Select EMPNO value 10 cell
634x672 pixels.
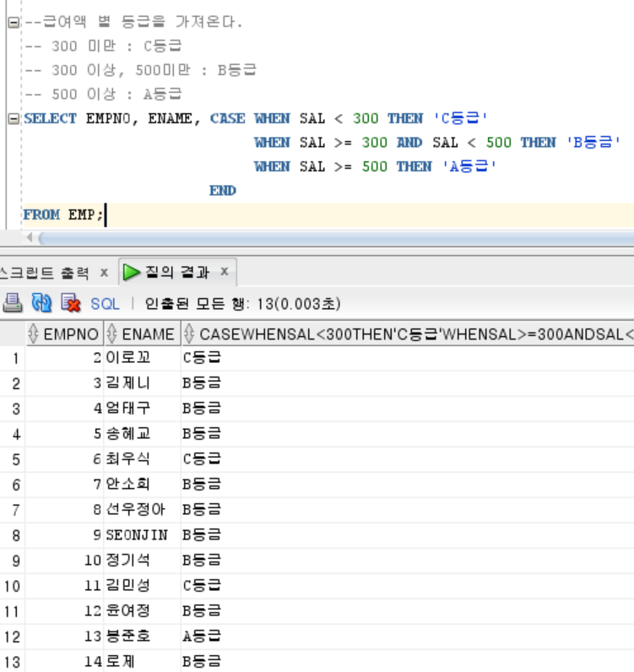click(65, 561)
